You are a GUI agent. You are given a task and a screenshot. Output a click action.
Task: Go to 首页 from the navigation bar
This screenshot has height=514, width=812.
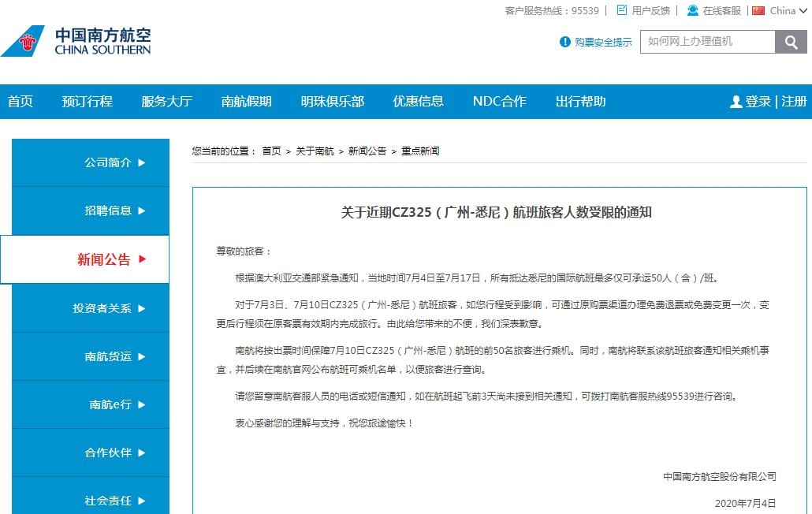click(x=20, y=101)
